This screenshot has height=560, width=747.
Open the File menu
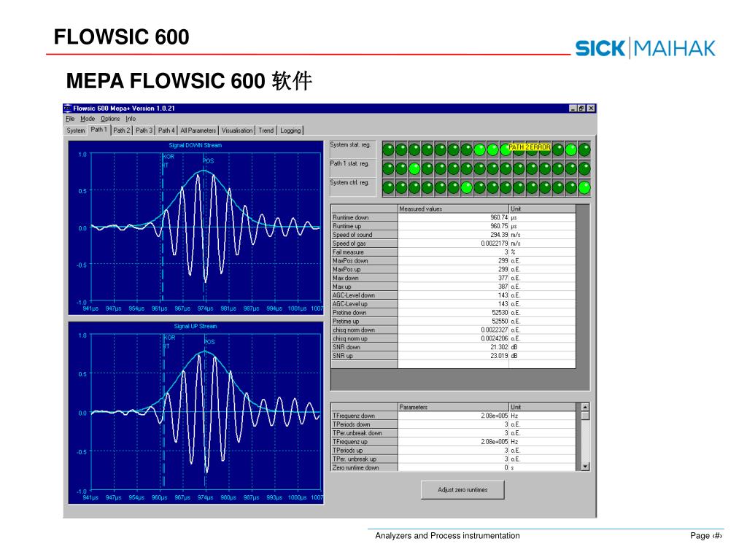[70, 119]
